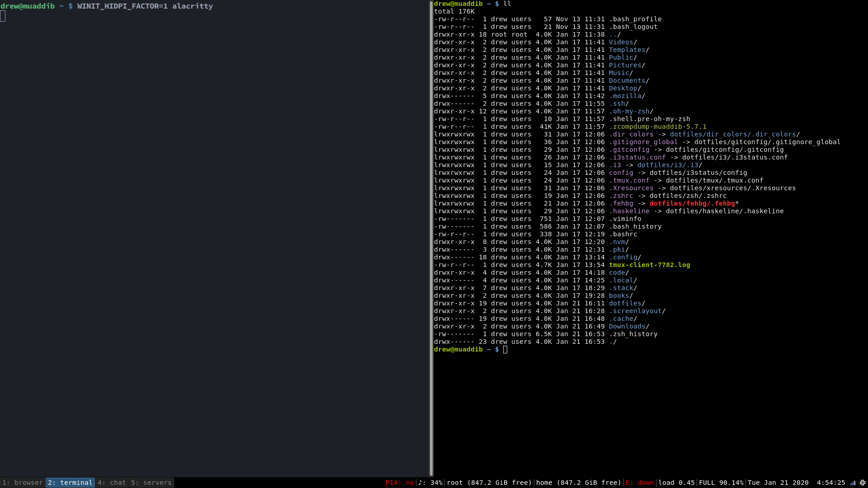This screenshot has width=868, height=488.
Task: Select the highlighted 2: terminal workspace
Action: [70, 483]
